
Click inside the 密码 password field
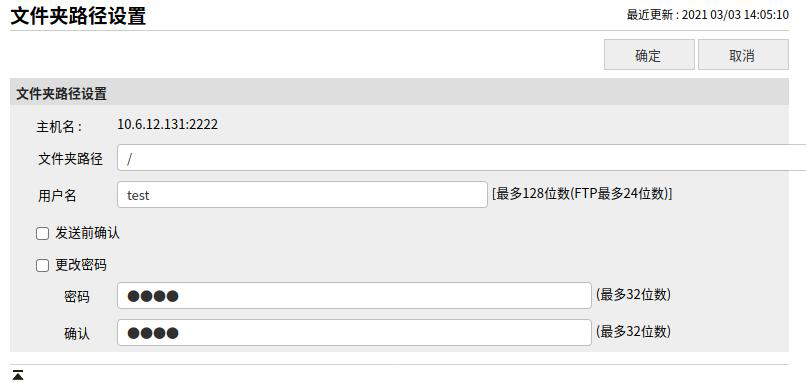(354, 295)
